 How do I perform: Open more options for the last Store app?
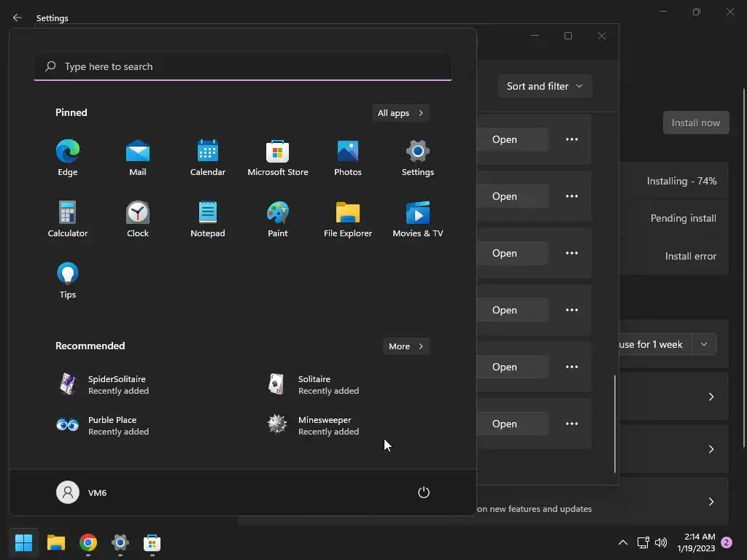(572, 424)
